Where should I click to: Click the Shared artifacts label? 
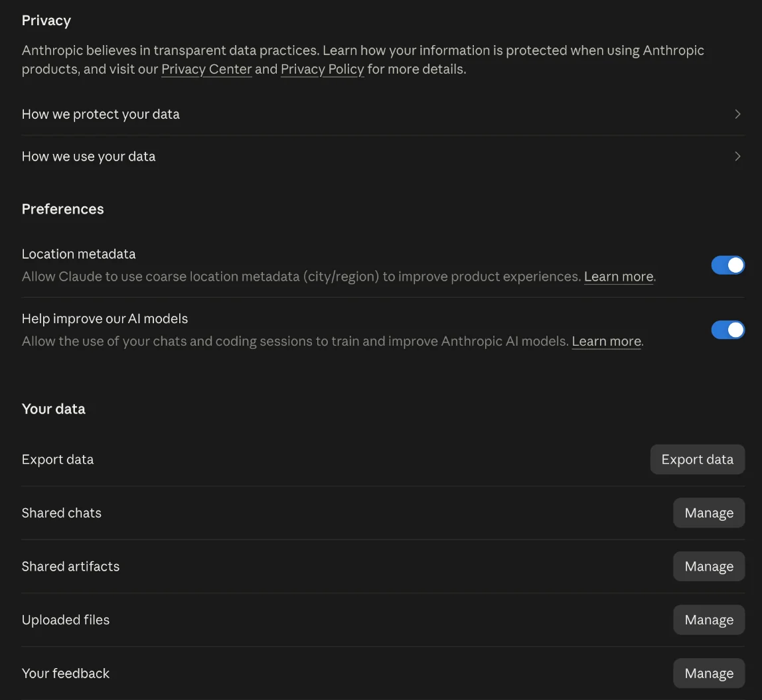[70, 567]
